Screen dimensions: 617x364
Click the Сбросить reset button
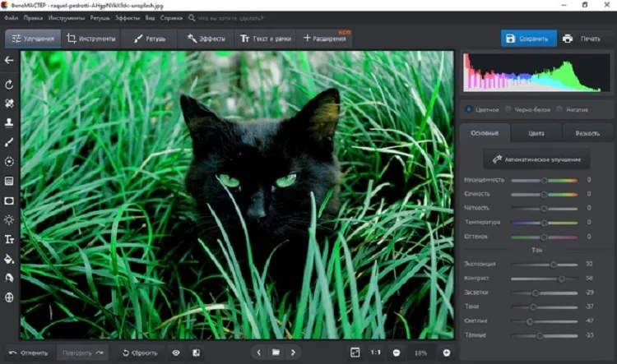coord(140,353)
